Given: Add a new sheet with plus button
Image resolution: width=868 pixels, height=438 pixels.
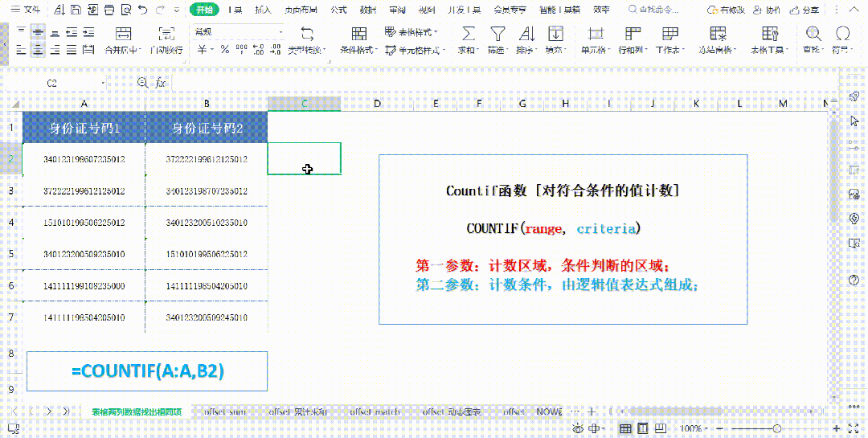Looking at the screenshot, I should (x=592, y=411).
